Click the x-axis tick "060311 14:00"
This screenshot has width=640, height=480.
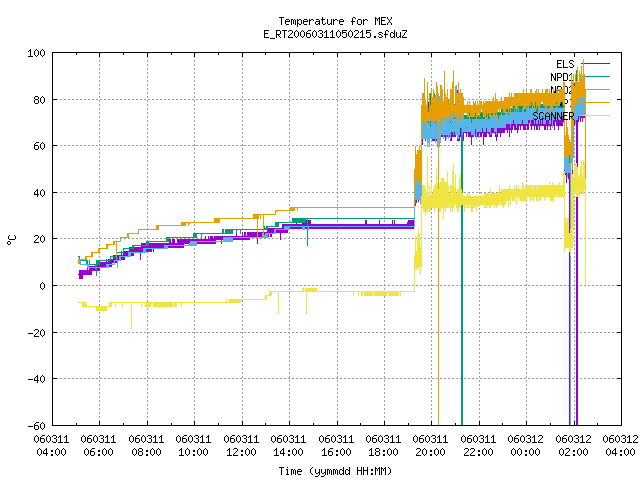pos(288,446)
